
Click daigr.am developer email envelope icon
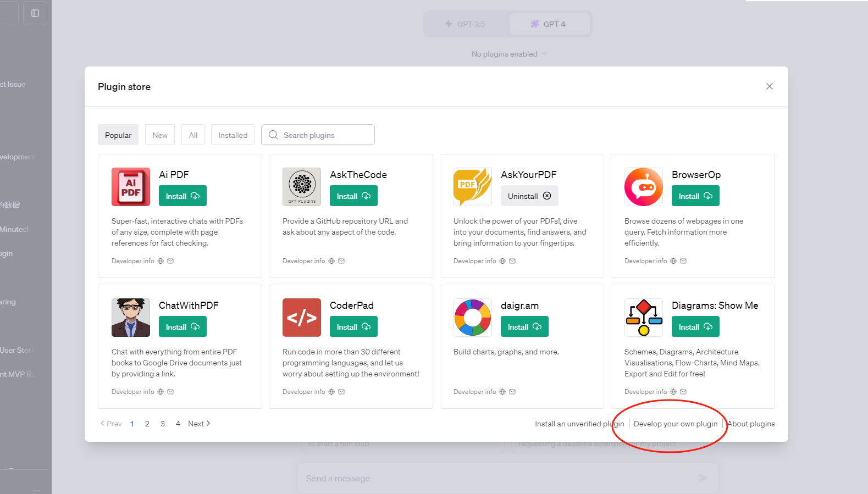pyautogui.click(x=512, y=392)
